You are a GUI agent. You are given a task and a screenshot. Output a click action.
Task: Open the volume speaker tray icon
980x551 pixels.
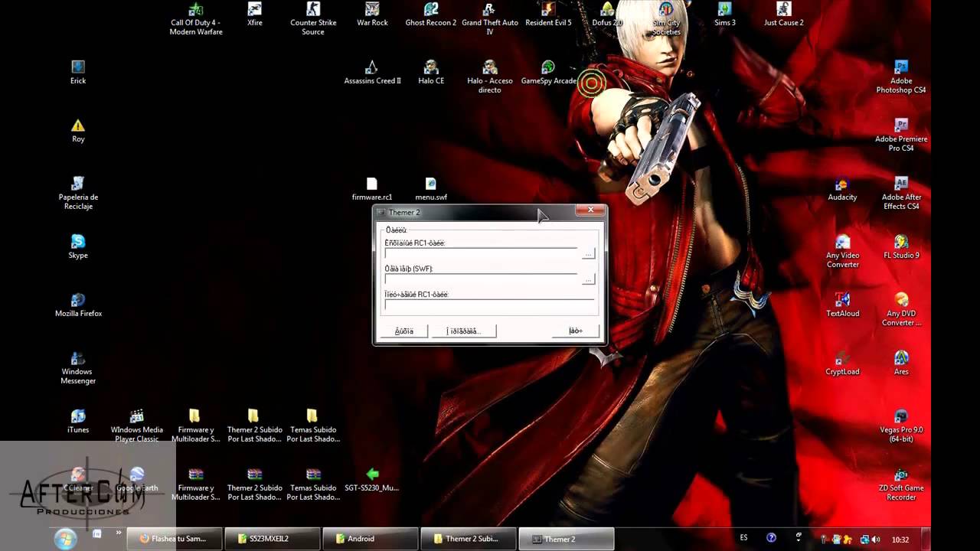click(x=875, y=539)
